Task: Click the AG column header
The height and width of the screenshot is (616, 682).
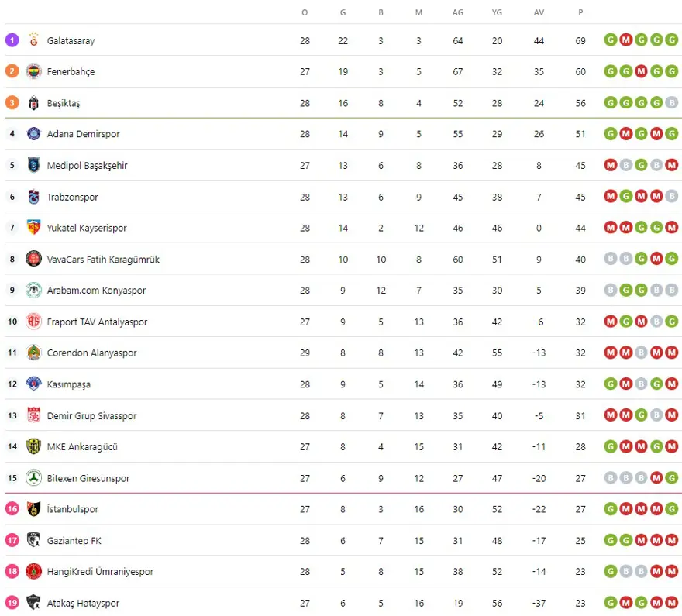Action: tap(458, 12)
